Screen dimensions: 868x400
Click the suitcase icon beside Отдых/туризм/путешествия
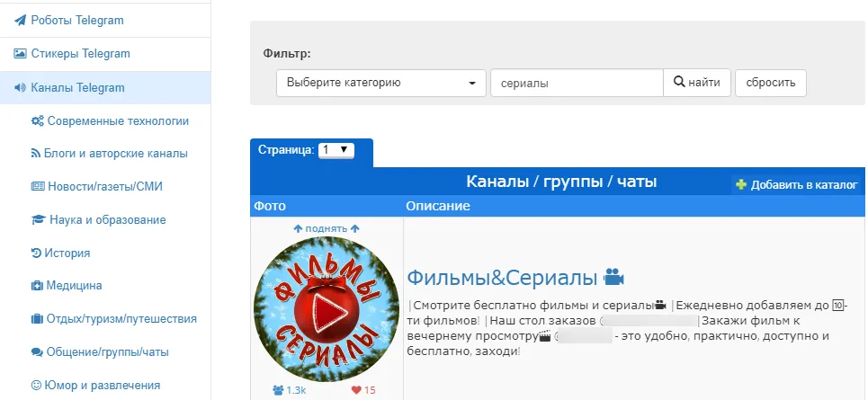pyautogui.click(x=37, y=319)
